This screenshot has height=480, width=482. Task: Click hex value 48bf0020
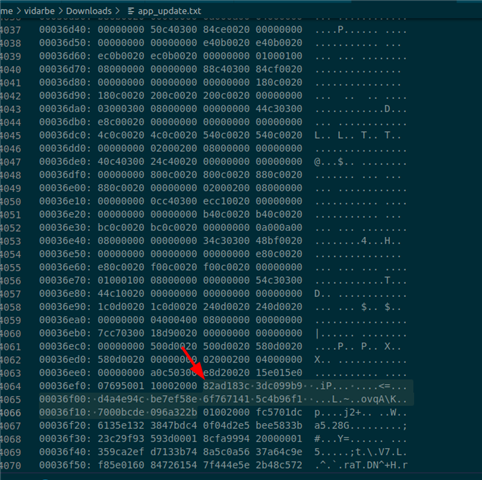coord(279,241)
